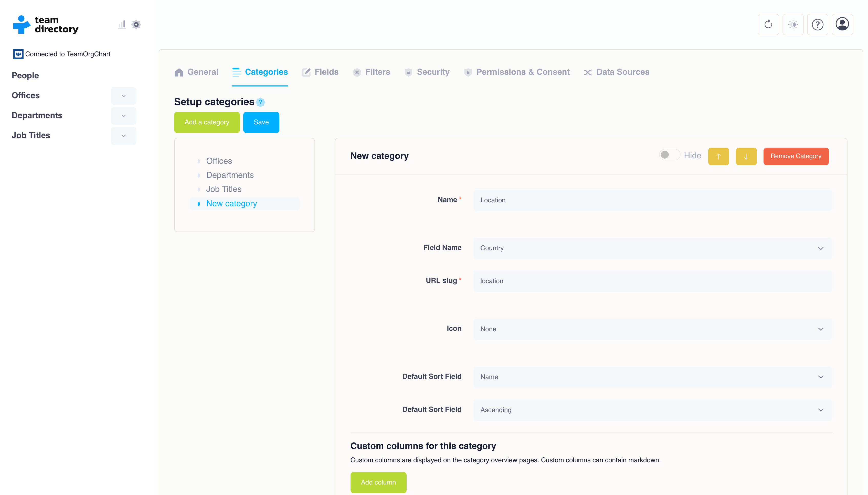Click the analytics bar chart icon
868x495 pixels.
coord(122,24)
